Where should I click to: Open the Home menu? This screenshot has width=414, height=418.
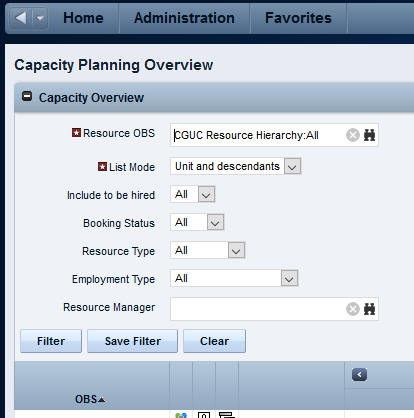[x=83, y=18]
